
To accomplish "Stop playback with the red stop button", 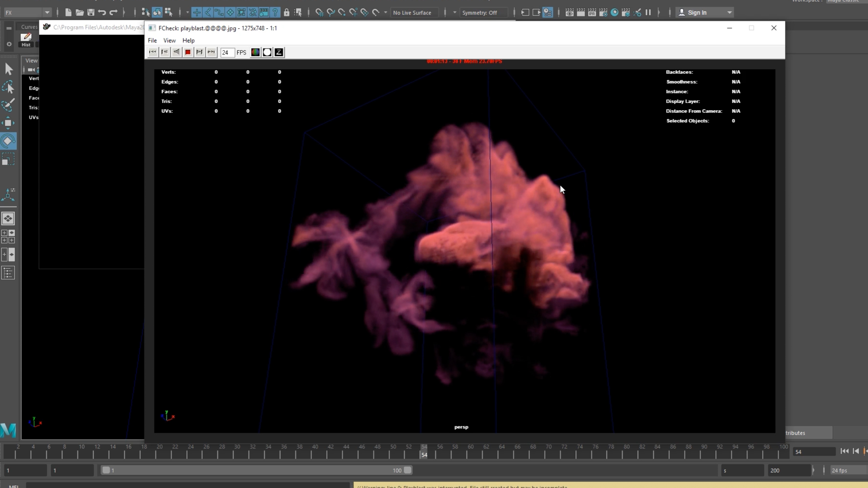I will point(188,52).
